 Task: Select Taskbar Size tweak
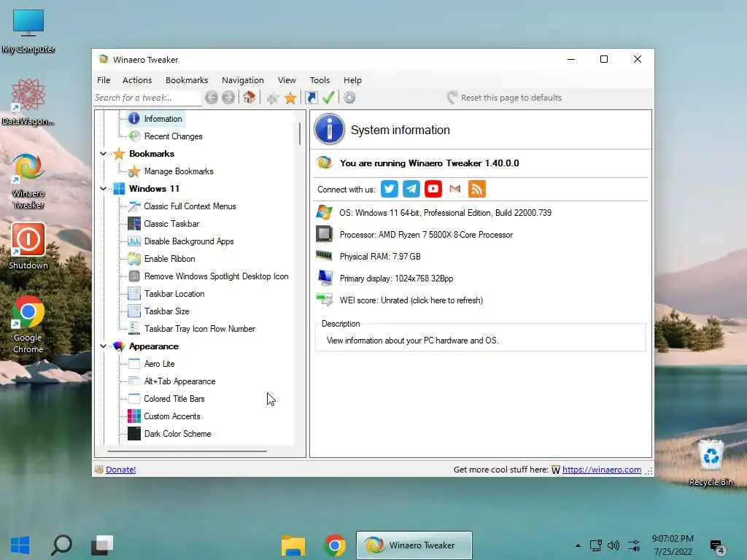(x=167, y=311)
